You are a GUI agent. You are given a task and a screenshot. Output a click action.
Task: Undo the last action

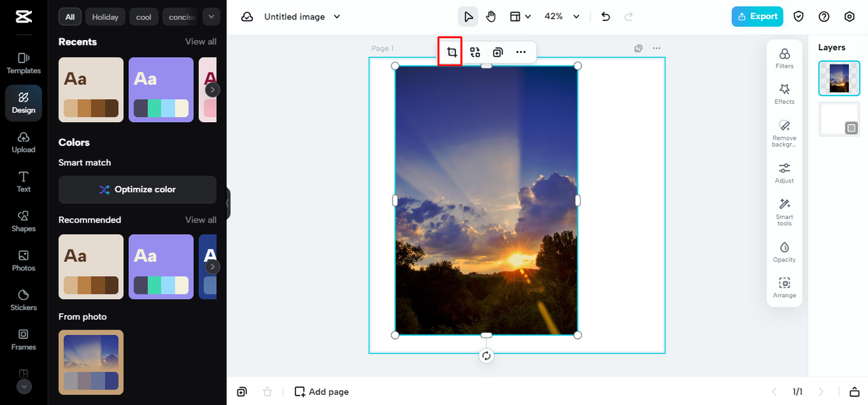[x=606, y=17]
